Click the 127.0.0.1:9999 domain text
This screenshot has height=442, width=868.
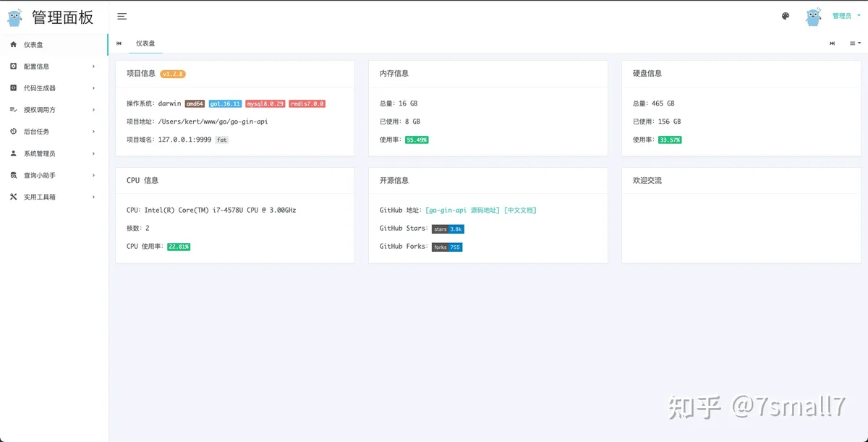tap(184, 140)
